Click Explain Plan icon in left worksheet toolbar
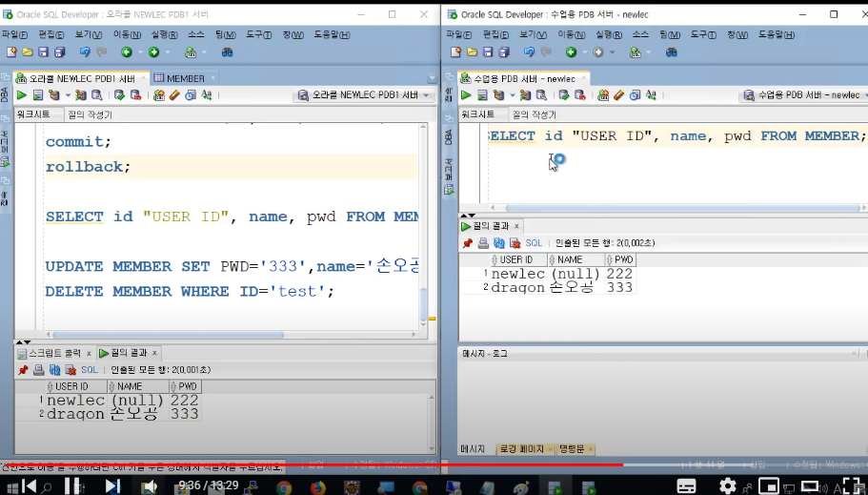The width and height of the screenshot is (868, 495). click(x=54, y=95)
